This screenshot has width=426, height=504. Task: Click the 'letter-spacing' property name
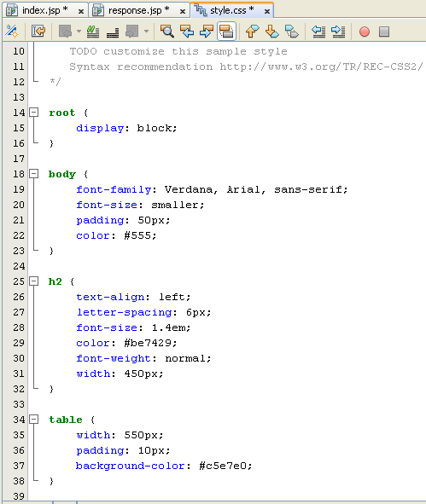point(124,312)
